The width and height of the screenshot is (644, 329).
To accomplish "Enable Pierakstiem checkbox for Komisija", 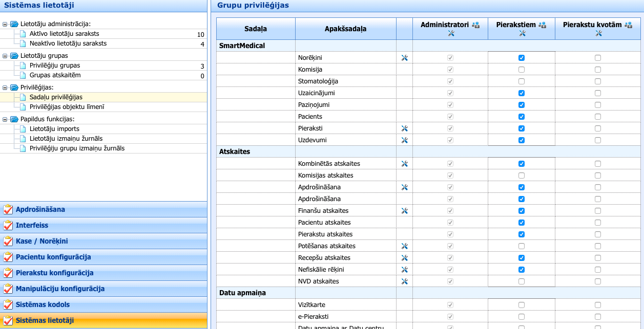I will (522, 70).
